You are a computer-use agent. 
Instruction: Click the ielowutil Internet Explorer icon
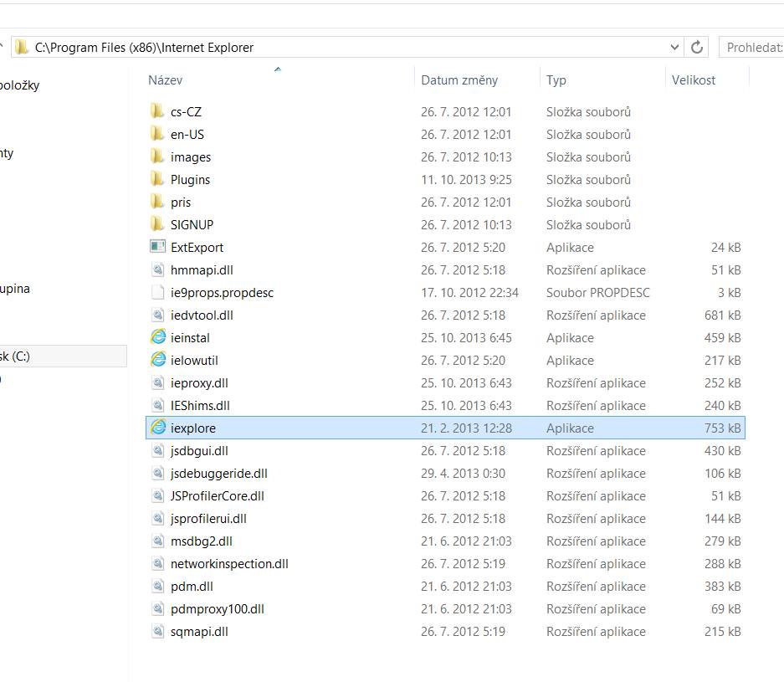pyautogui.click(x=158, y=360)
